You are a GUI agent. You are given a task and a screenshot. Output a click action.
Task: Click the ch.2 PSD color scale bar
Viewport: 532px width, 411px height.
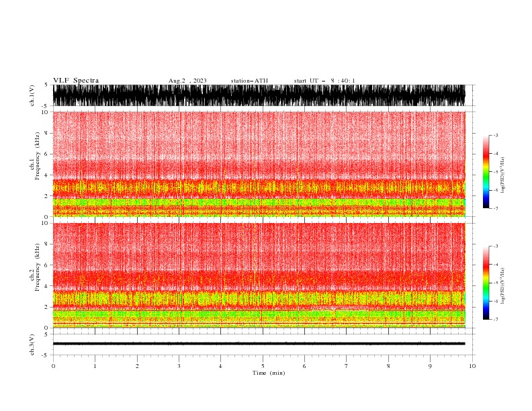coord(486,283)
